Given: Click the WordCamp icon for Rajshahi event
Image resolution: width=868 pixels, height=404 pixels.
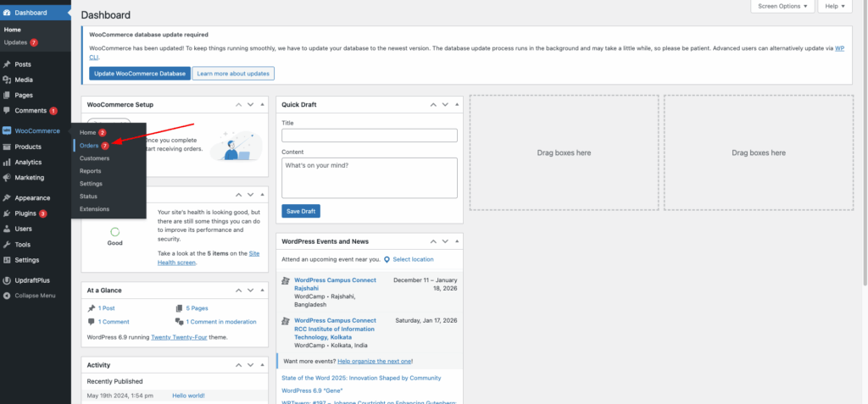Looking at the screenshot, I should [286, 280].
